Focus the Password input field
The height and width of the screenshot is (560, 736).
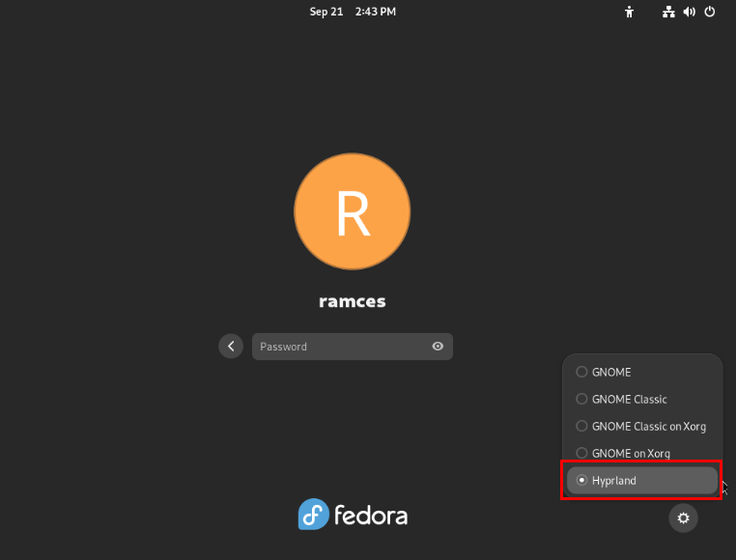353,347
